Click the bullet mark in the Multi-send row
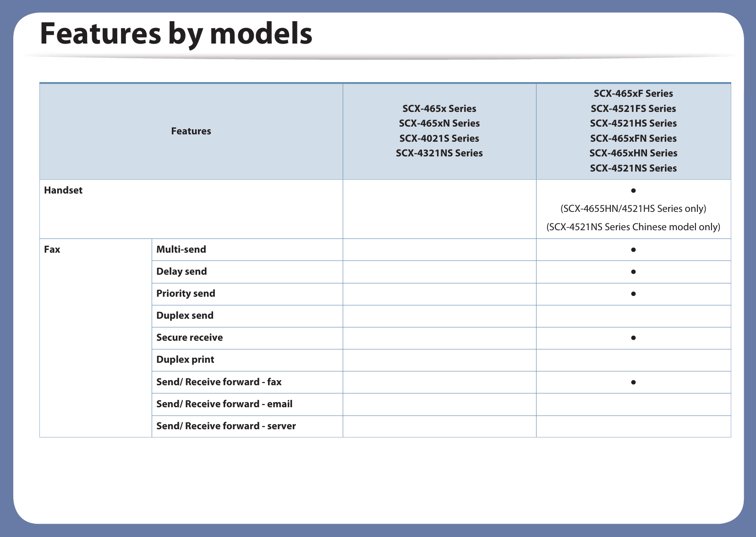756x537 pixels. [x=633, y=250]
